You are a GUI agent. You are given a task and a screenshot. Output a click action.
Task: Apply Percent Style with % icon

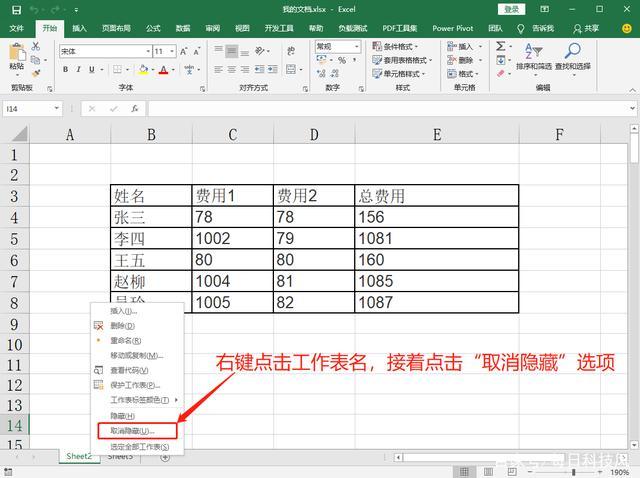(x=342, y=60)
